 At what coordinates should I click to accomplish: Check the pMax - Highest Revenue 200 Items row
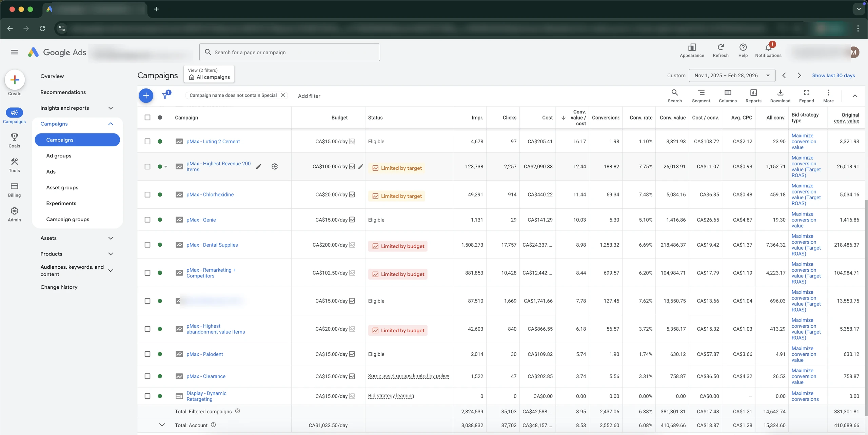[x=147, y=166]
